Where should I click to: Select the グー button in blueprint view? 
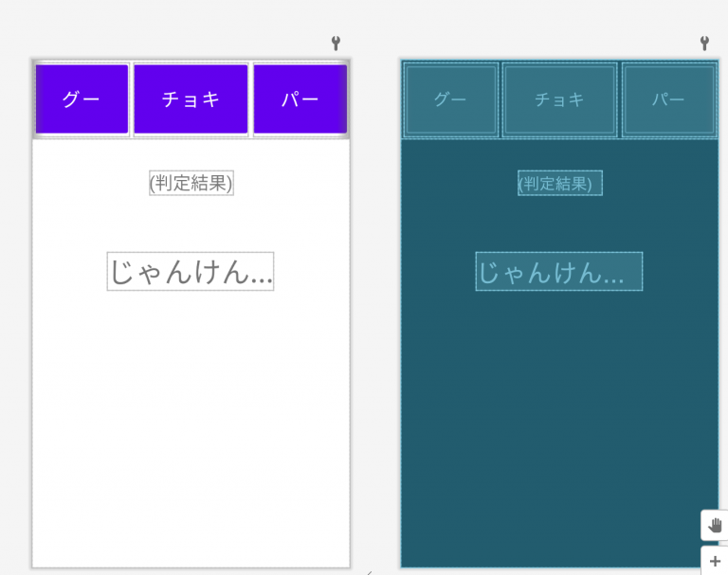[451, 99]
